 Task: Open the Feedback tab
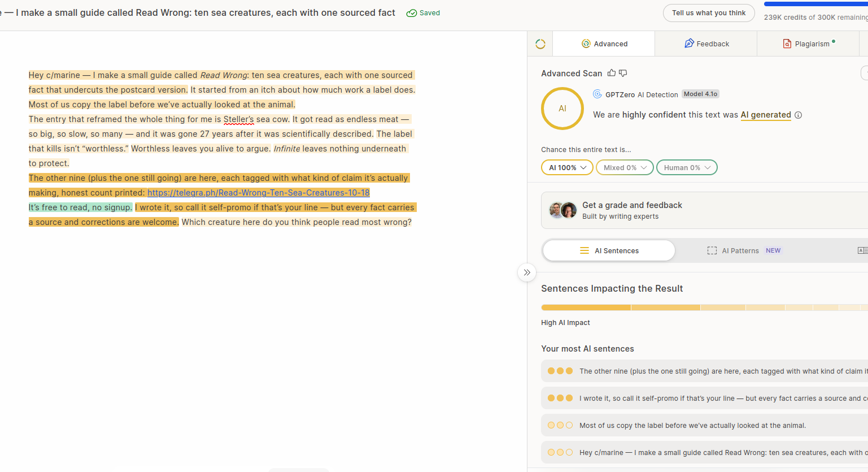click(706, 44)
